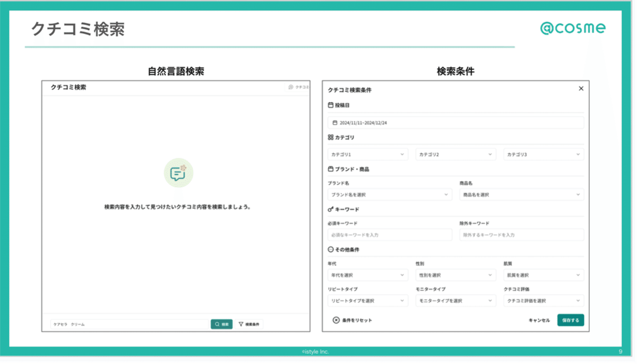Focus the 必須なキーワードを入力 field
Screen dimensions: 637x364
click(390, 235)
